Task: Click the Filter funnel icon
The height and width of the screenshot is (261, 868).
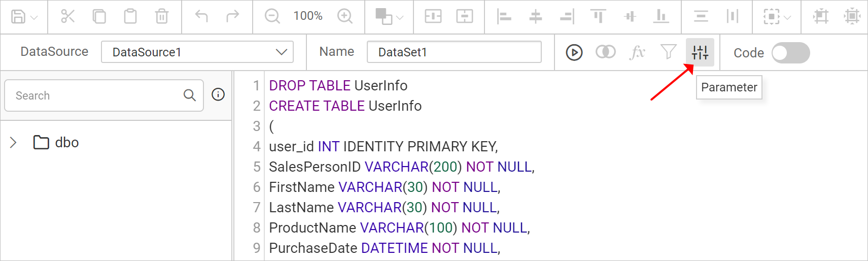Action: [x=669, y=51]
